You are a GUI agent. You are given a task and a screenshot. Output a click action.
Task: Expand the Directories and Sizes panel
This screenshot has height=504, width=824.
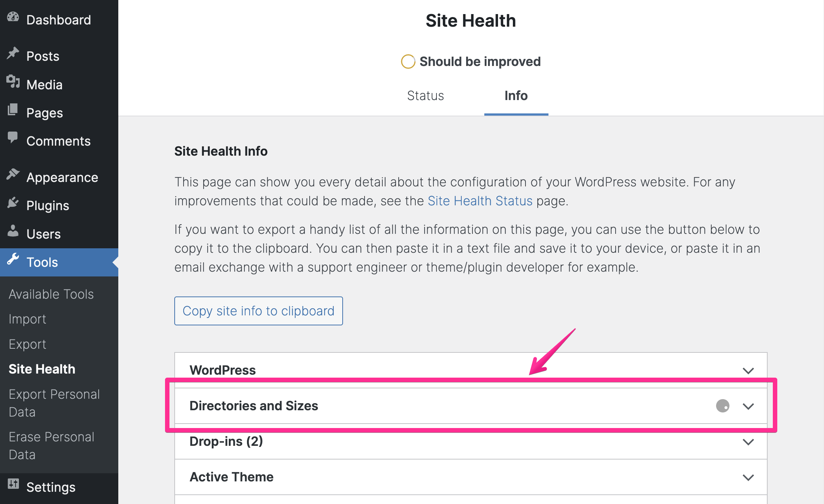(748, 406)
